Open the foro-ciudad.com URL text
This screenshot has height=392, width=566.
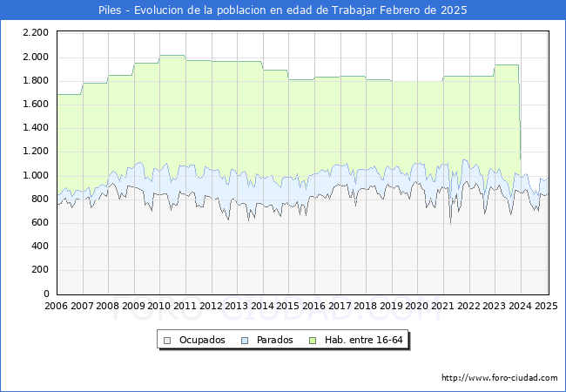pyautogui.click(x=500, y=378)
